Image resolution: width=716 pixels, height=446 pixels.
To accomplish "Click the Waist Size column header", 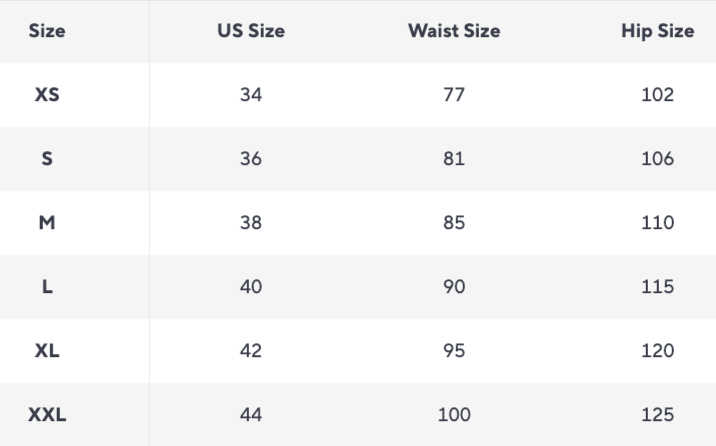I will tap(454, 31).
